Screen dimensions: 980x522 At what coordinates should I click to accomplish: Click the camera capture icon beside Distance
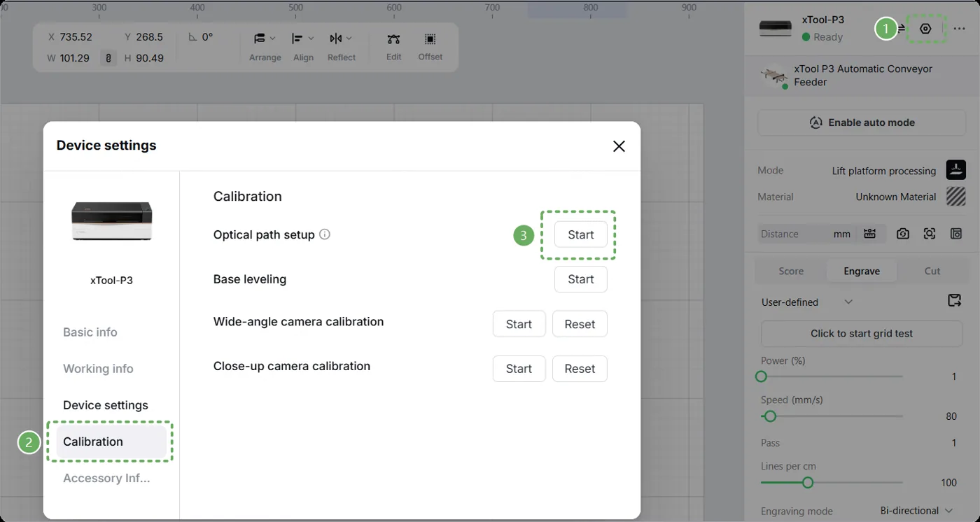[x=903, y=234]
